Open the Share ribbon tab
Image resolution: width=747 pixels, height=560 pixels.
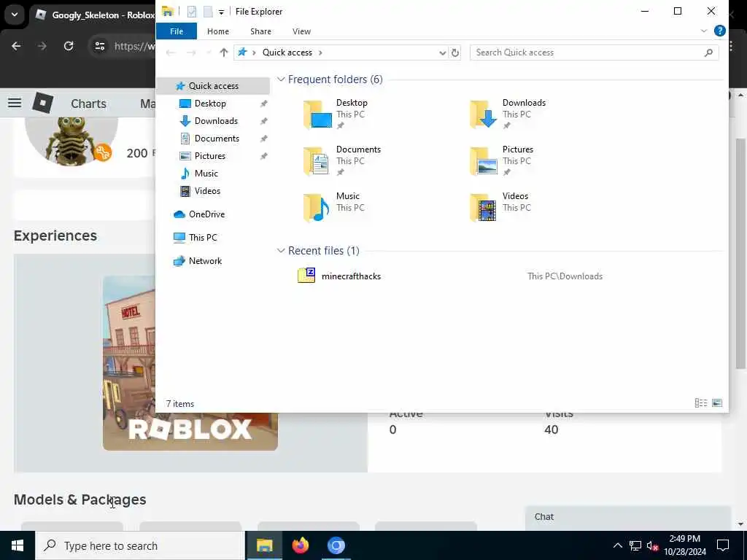pos(260,31)
